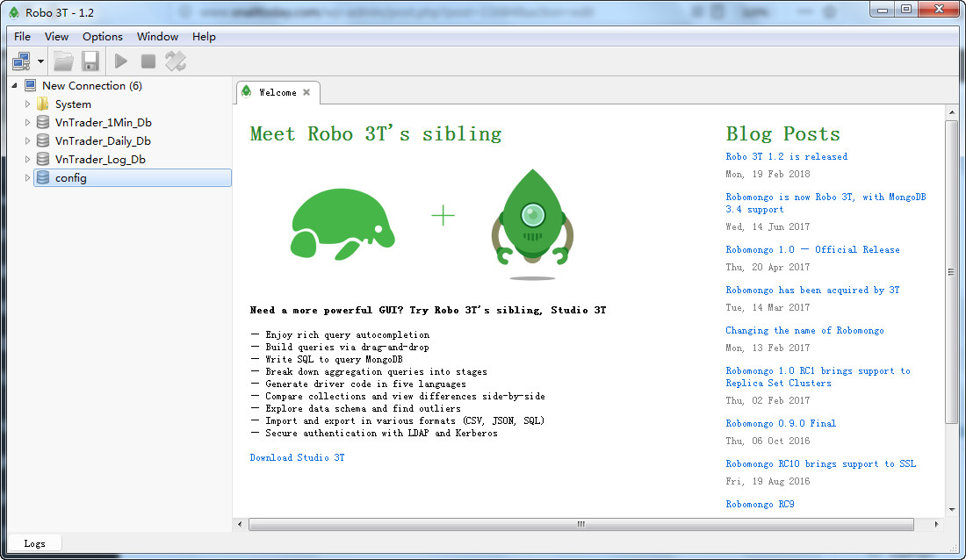This screenshot has width=966, height=560.
Task: Collapse the New Connection tree node
Action: coord(15,85)
